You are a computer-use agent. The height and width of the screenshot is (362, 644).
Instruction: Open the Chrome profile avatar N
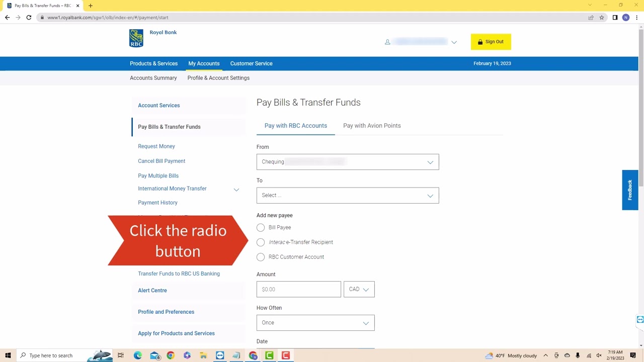click(625, 18)
